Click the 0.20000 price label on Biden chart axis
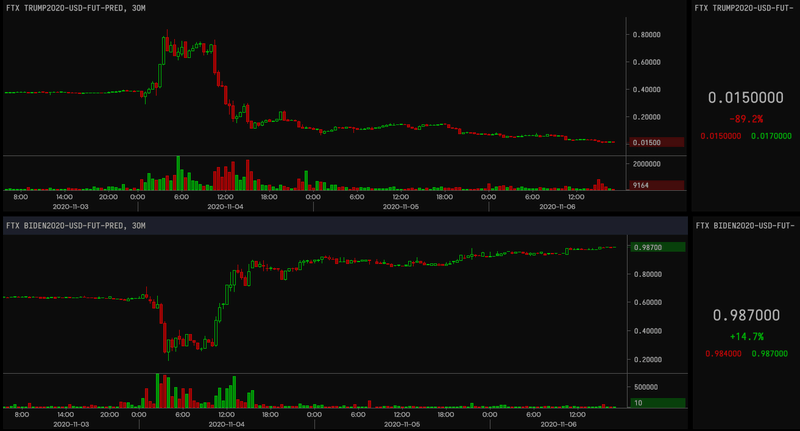This screenshot has width=800, height=431. (x=648, y=360)
